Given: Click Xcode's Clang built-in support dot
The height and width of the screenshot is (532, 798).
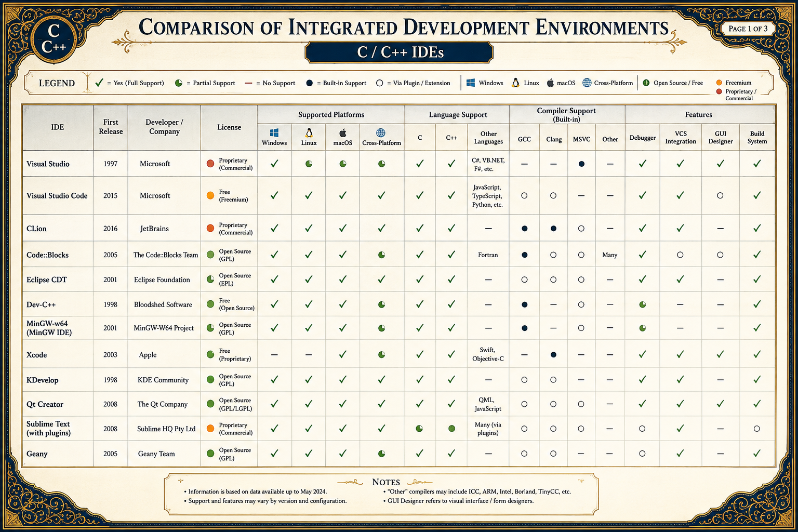Looking at the screenshot, I should click(553, 355).
